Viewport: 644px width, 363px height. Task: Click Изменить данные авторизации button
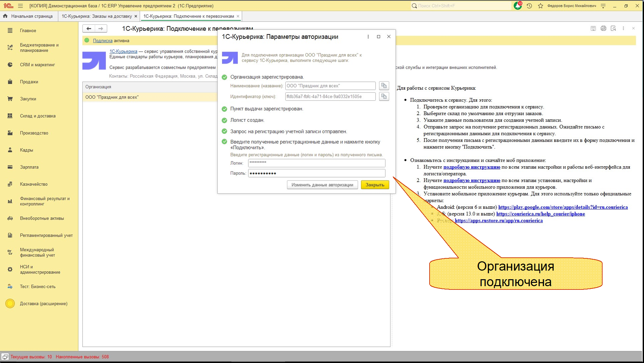322,185
